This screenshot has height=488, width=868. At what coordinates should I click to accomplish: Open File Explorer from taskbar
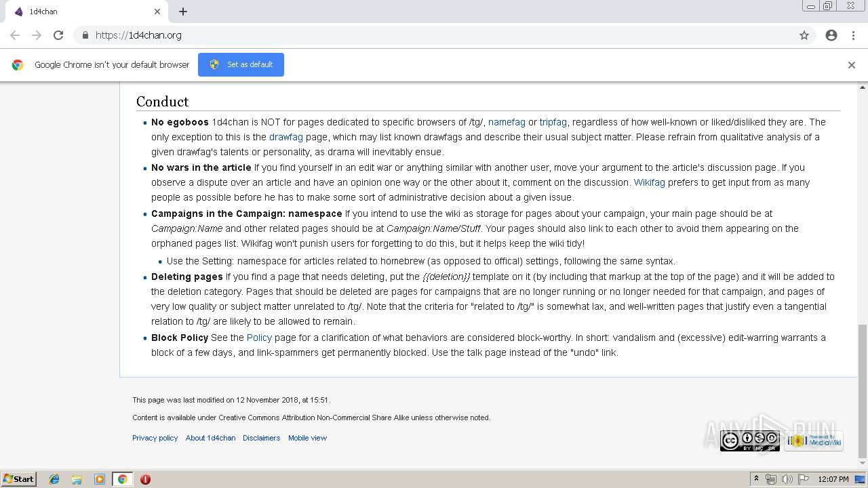click(77, 479)
